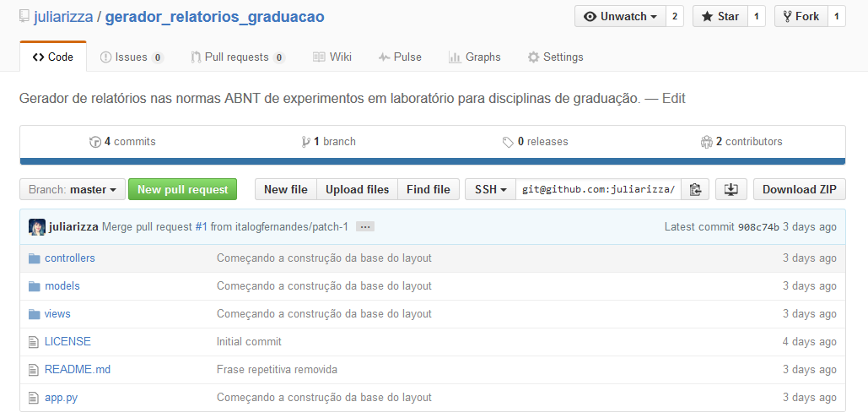Viewport: 868px width, 418px height.
Task: Open the views folder name
Action: pos(57,314)
